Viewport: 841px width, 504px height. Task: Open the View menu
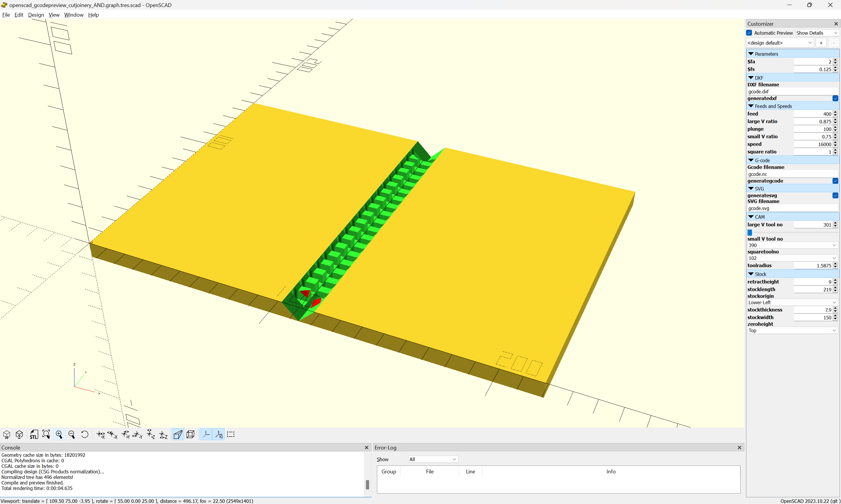(x=54, y=15)
